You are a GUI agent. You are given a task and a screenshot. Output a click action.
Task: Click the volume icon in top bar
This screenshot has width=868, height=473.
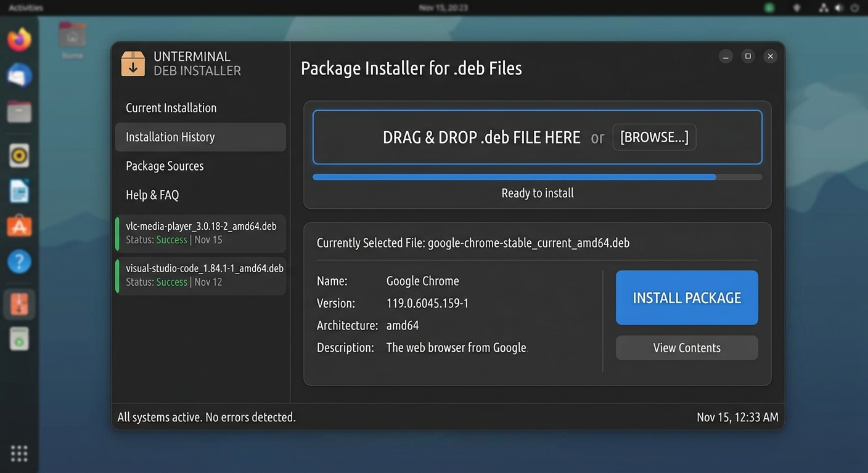tap(839, 8)
